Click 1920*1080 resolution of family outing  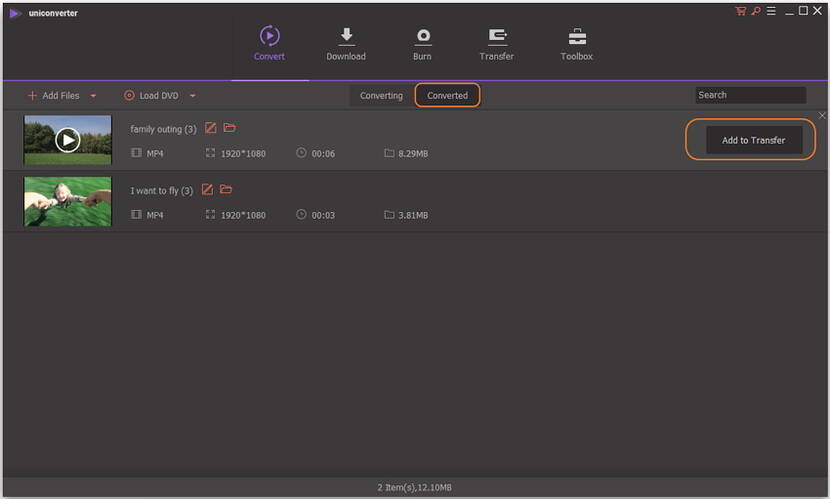pyautogui.click(x=243, y=154)
